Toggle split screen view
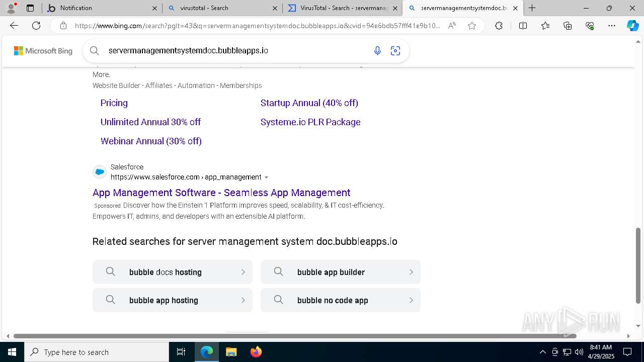This screenshot has height=362, width=644. [523, 26]
